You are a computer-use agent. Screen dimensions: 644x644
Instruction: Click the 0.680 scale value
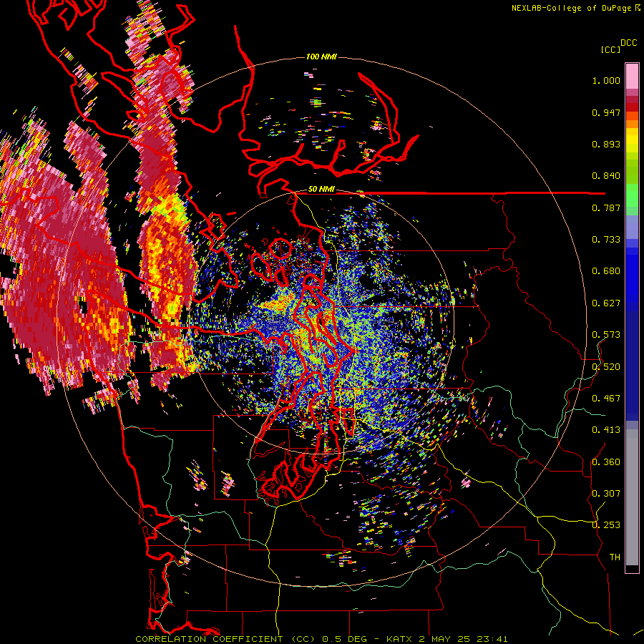(606, 271)
